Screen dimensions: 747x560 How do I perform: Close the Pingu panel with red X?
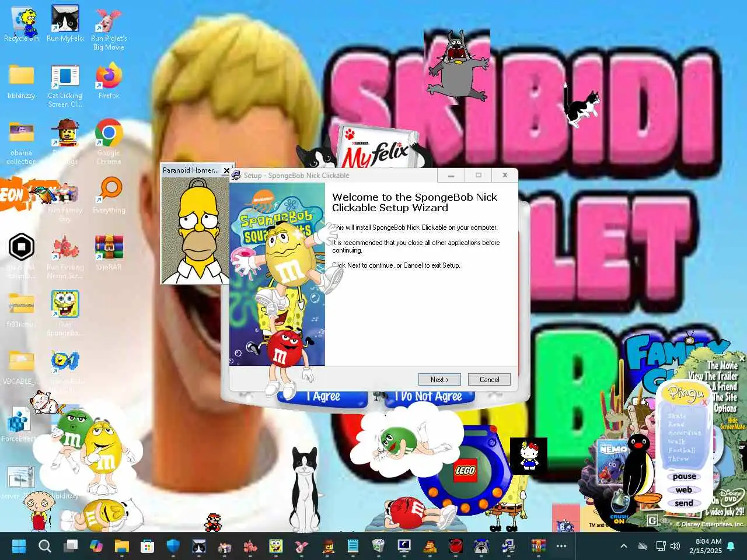pos(704,402)
